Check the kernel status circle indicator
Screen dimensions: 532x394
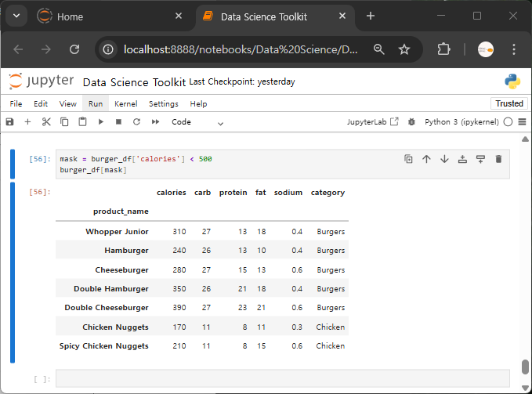click(x=508, y=121)
